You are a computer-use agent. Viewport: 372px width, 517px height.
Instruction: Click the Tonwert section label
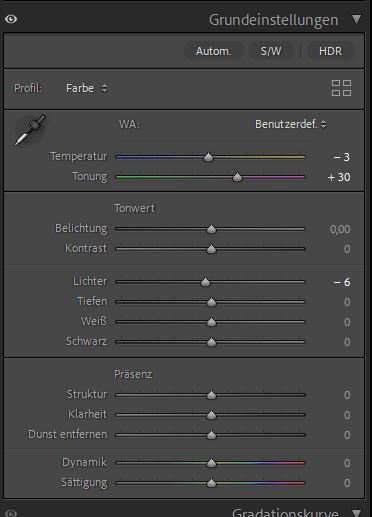(134, 208)
